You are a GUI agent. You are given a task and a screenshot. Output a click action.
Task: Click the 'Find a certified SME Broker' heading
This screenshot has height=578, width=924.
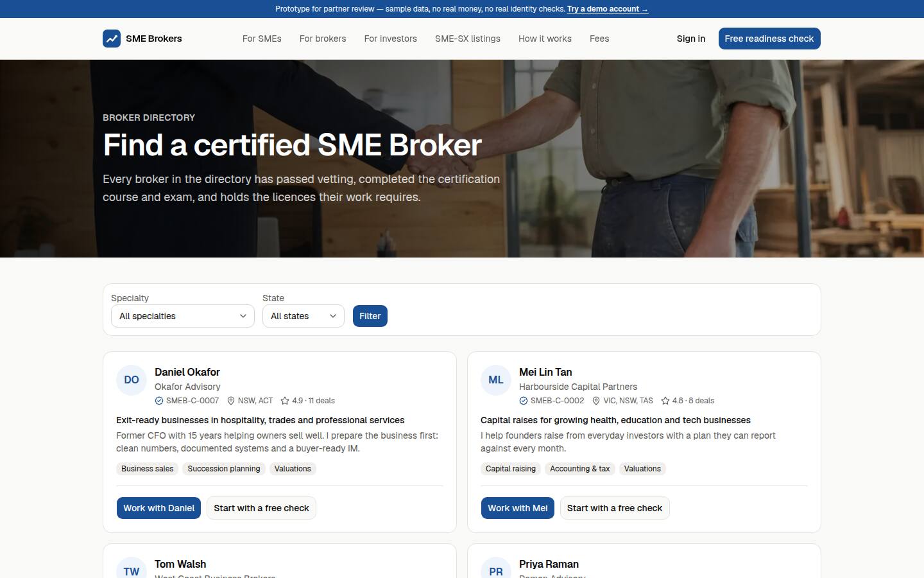[293, 144]
